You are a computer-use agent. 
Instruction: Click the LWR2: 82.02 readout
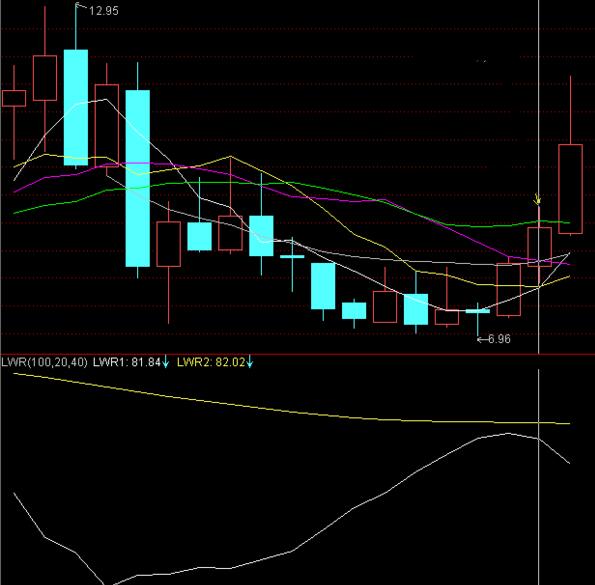point(211,362)
